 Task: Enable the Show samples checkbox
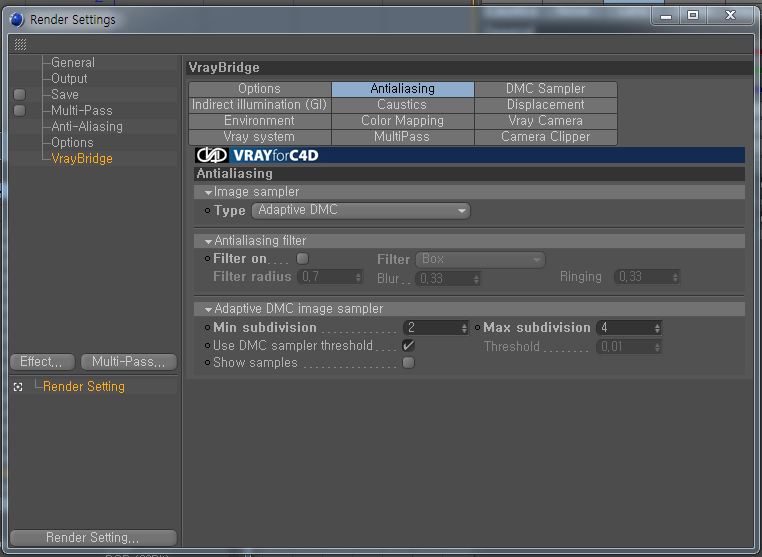[408, 363]
